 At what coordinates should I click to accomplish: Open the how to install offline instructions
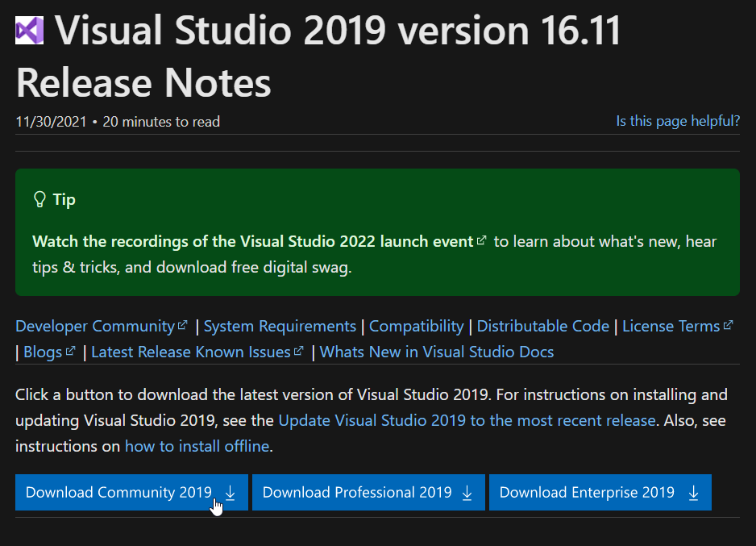(x=197, y=445)
